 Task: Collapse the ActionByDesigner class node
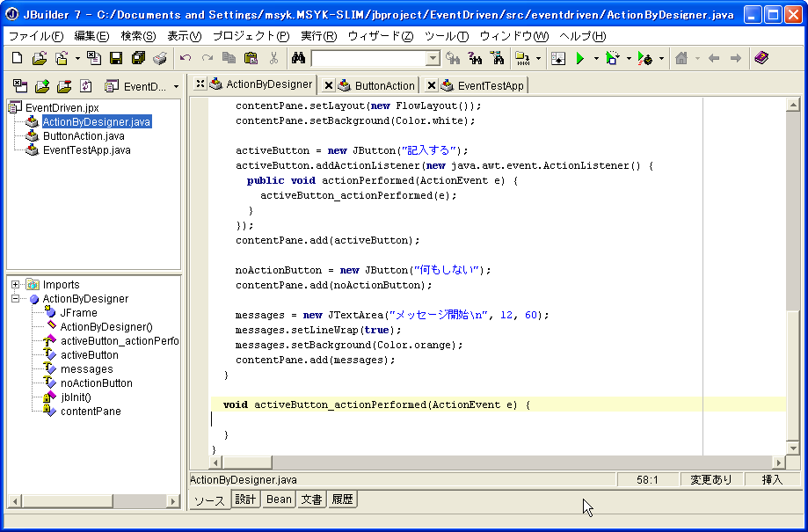[x=16, y=299]
